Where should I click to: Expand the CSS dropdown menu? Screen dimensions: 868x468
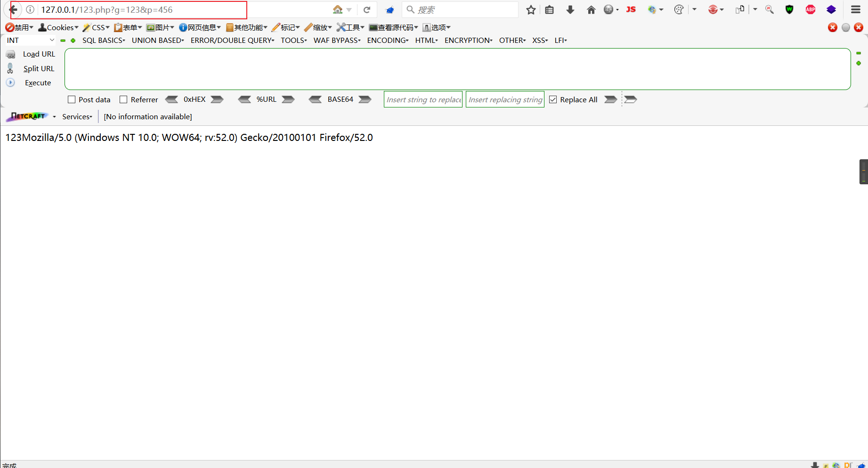pyautogui.click(x=96, y=27)
